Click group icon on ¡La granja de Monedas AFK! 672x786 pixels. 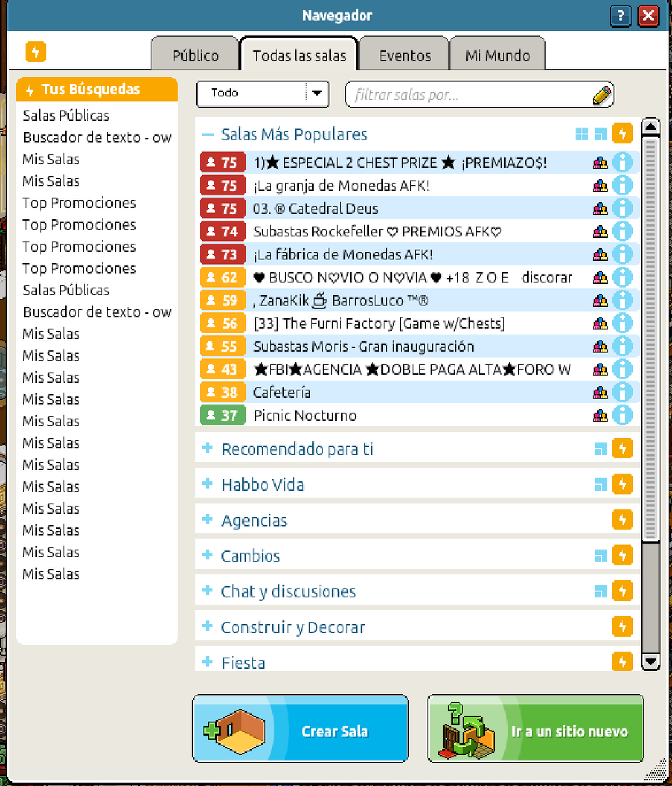tap(600, 186)
